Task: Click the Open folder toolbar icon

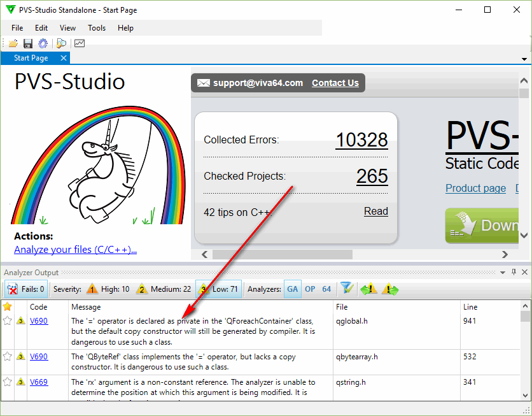Action: pos(13,43)
